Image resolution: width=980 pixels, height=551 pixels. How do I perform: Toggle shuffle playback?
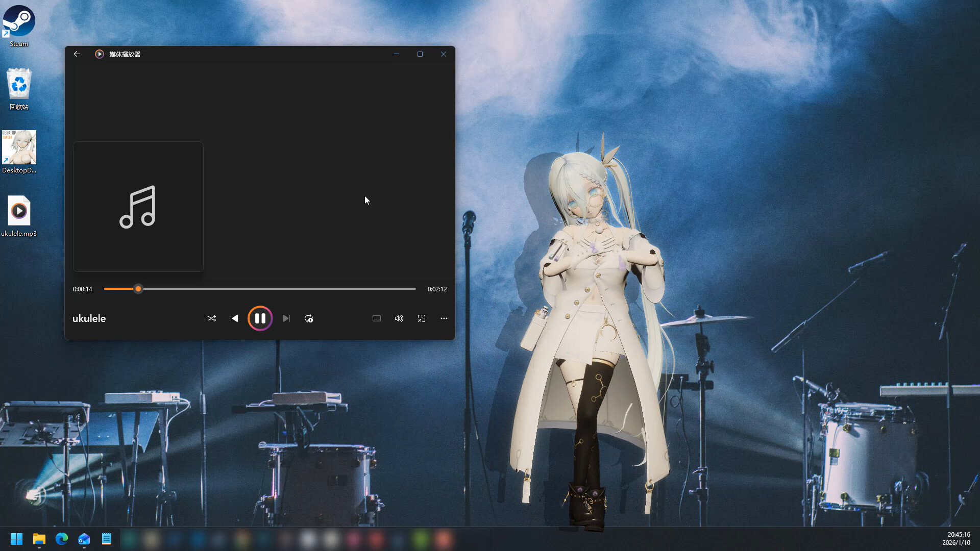[x=212, y=318]
